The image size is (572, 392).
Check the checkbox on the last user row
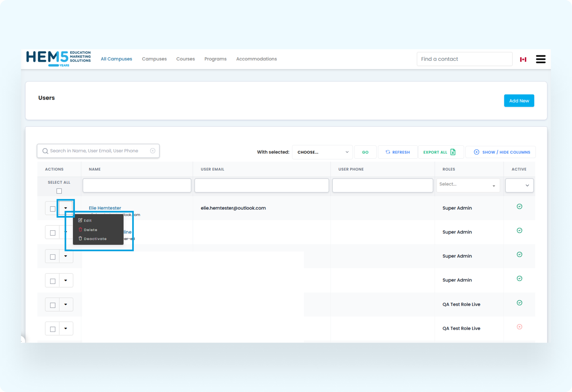[x=52, y=329]
